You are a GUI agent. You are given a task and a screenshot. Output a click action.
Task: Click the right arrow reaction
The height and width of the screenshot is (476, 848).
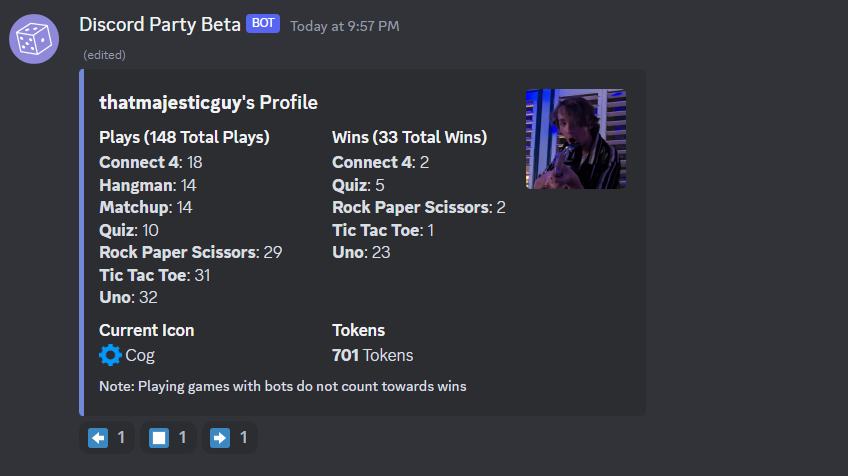tap(229, 438)
